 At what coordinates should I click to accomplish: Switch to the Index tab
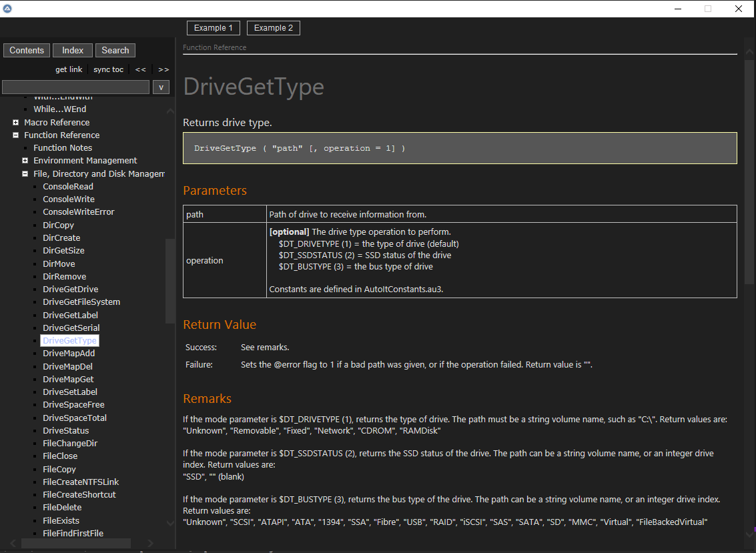(x=73, y=51)
